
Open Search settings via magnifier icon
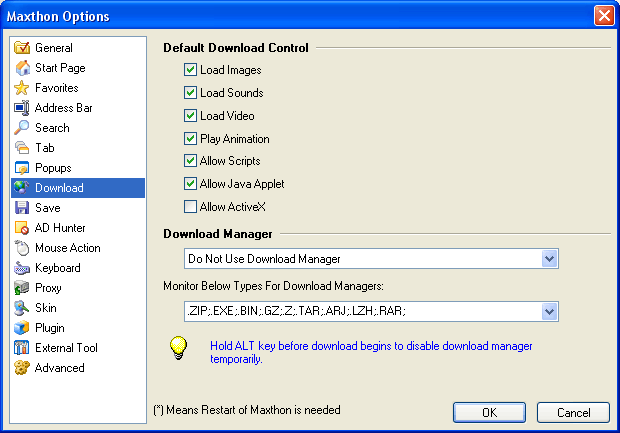coord(22,128)
